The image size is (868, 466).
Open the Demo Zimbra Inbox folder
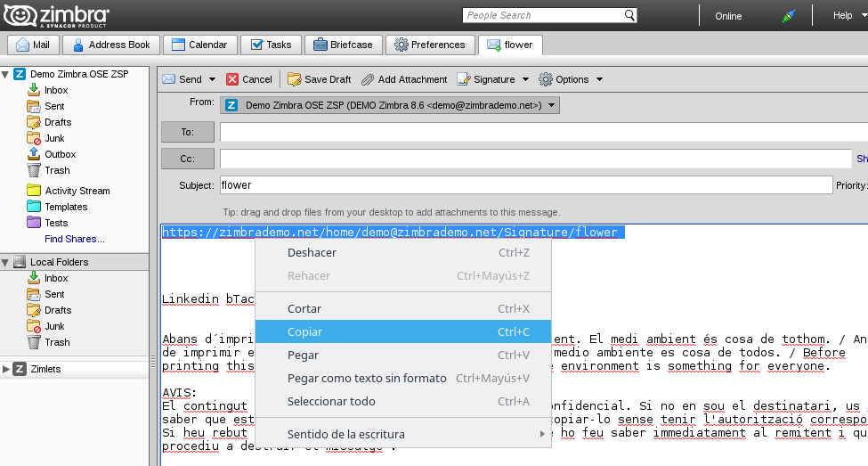pyautogui.click(x=47, y=90)
